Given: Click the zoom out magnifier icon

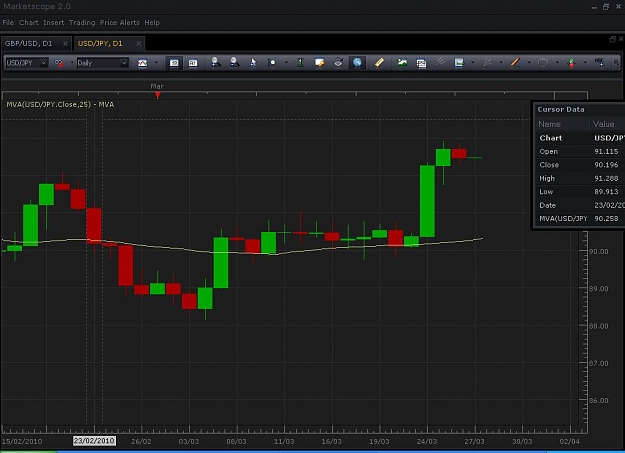Looking at the screenshot, I should pyautogui.click(x=234, y=63).
